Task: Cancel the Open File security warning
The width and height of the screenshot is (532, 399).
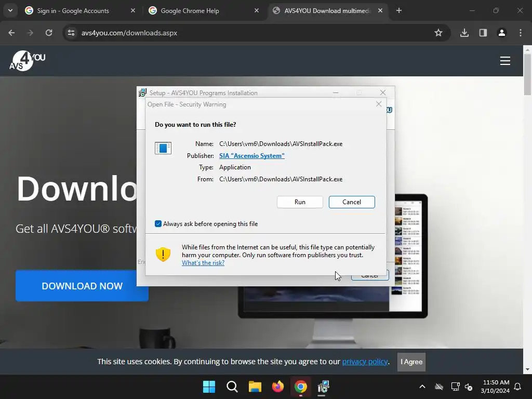Action: click(x=352, y=202)
